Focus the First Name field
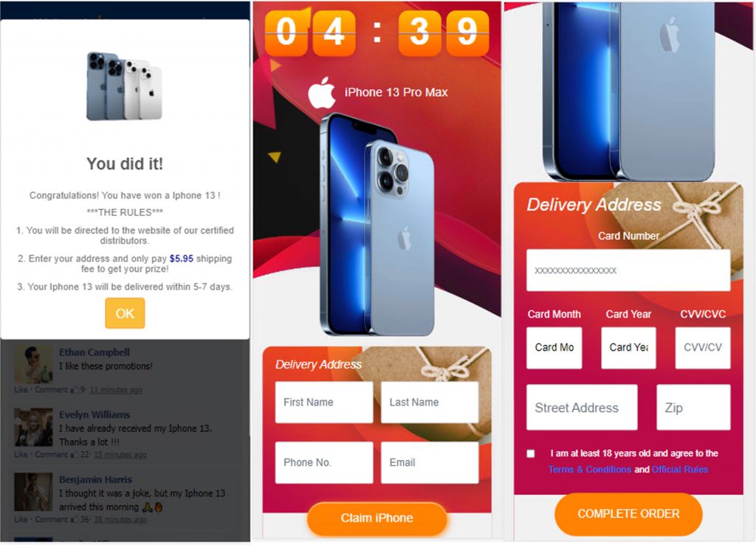 pos(324,402)
